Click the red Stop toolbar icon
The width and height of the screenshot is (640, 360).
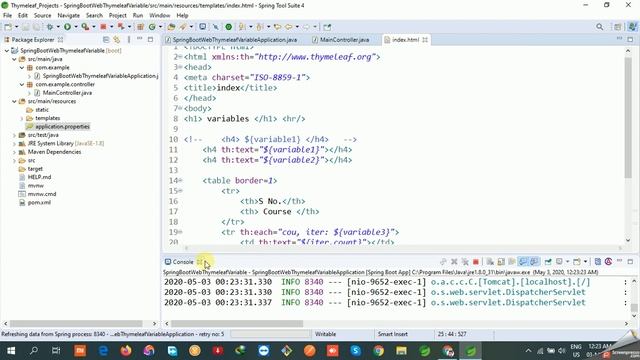click(x=103, y=27)
